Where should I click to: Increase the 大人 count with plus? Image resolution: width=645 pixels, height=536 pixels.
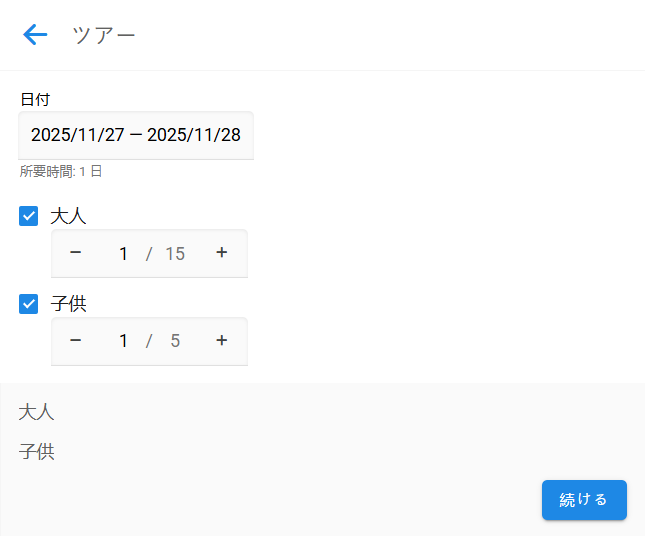point(222,253)
